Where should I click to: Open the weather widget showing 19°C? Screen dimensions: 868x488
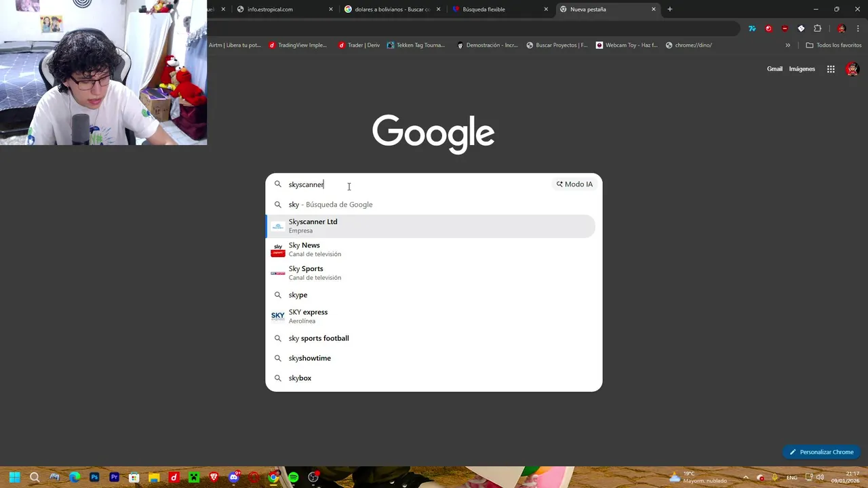pos(698,477)
